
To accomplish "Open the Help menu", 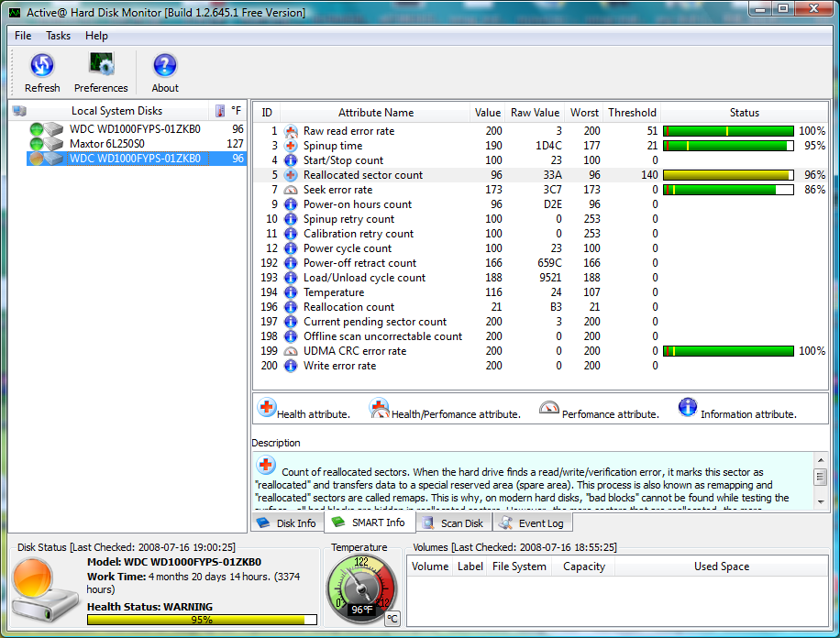I will click(x=96, y=36).
